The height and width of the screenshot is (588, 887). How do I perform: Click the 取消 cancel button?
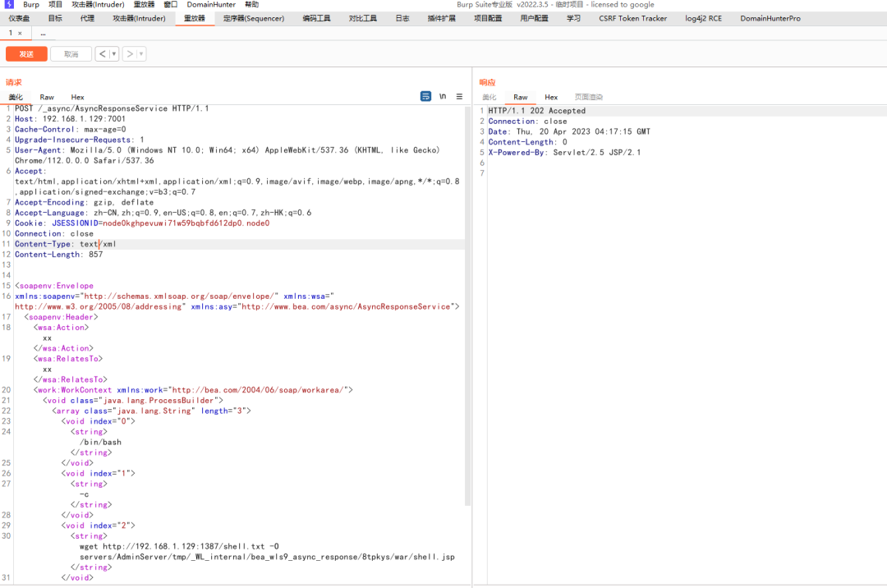[71, 54]
